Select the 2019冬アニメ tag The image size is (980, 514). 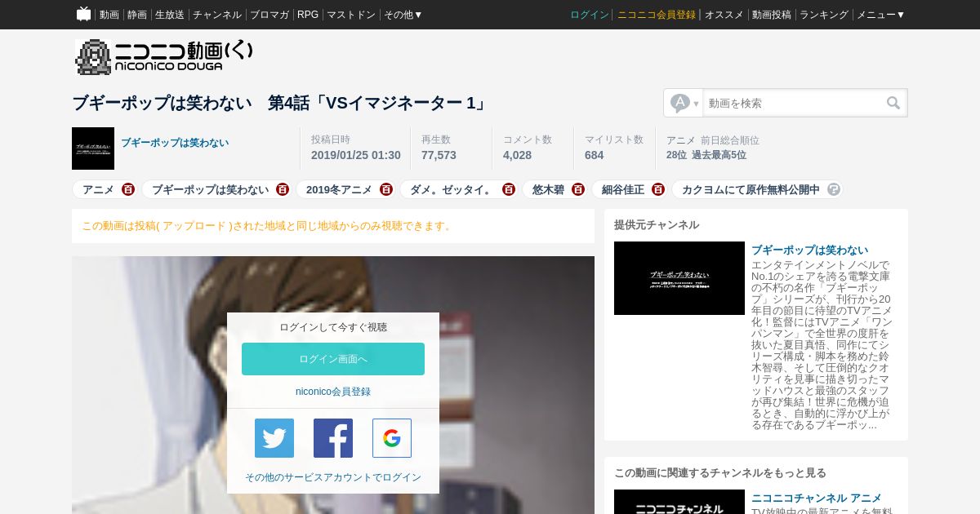point(339,189)
